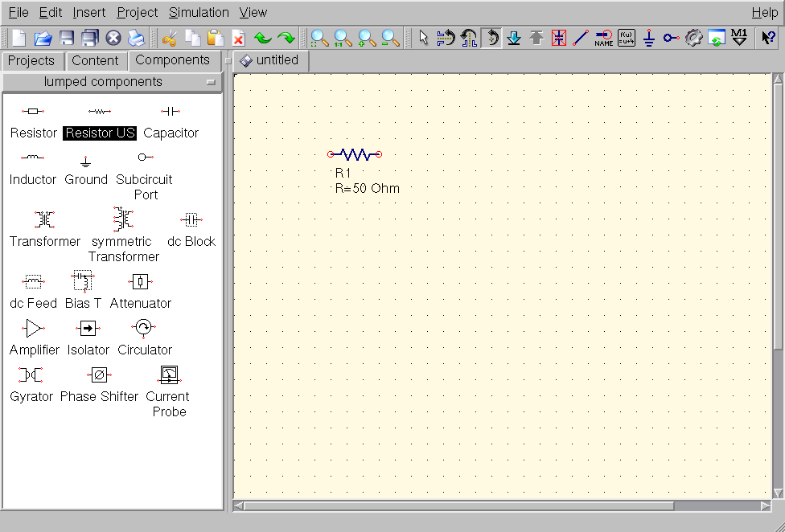The image size is (785, 532).
Task: Click the Save all files icon
Action: coord(89,38)
